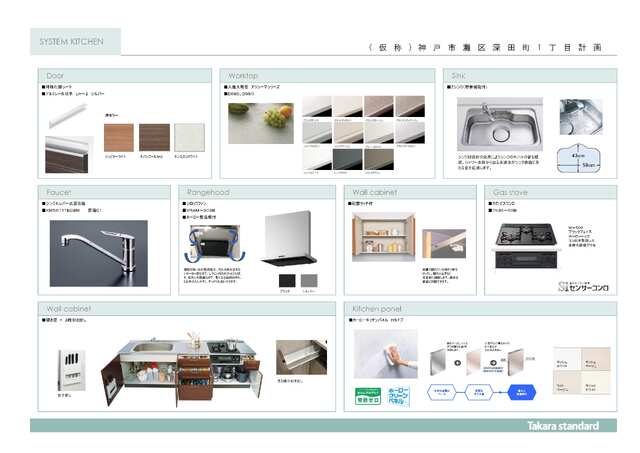
Task: Click the SYSTEM KITCHEN title tab
Action: 75,43
